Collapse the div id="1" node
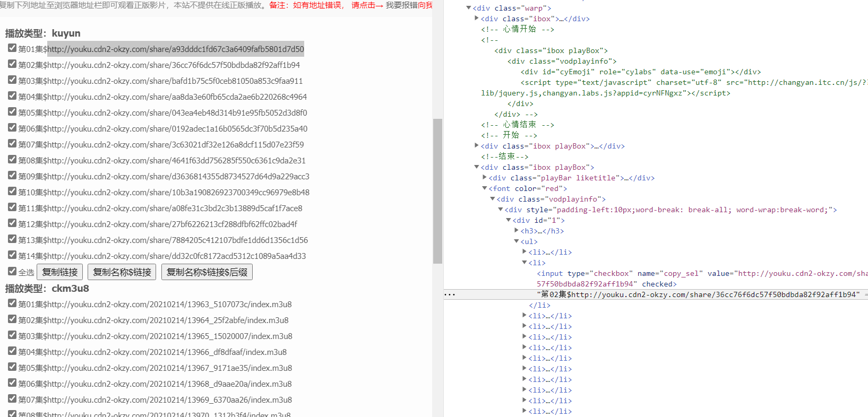 (x=509, y=220)
